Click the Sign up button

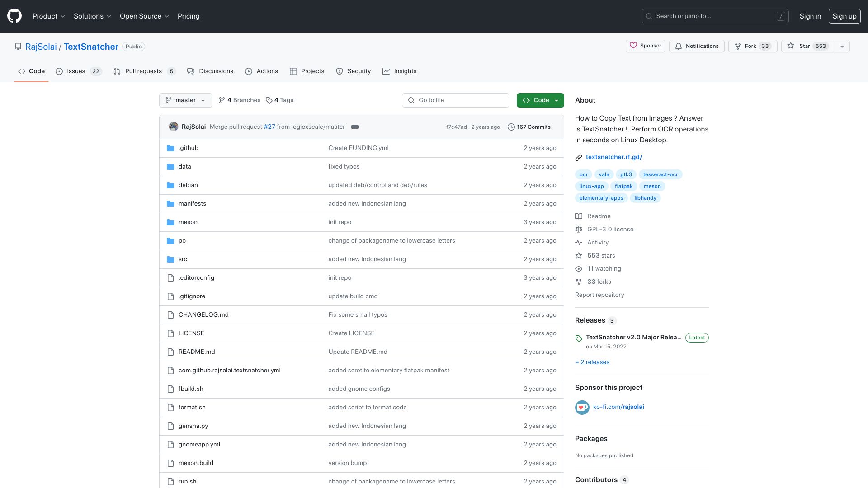tap(844, 16)
